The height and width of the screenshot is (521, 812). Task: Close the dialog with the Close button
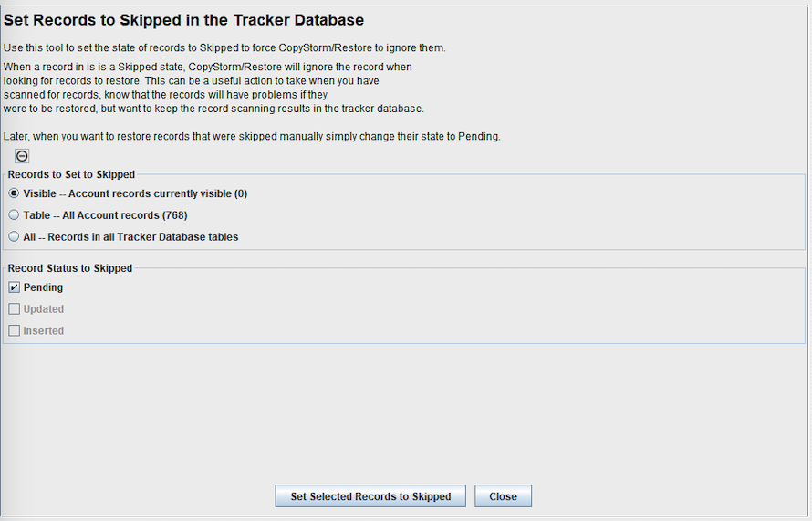pyautogui.click(x=503, y=496)
